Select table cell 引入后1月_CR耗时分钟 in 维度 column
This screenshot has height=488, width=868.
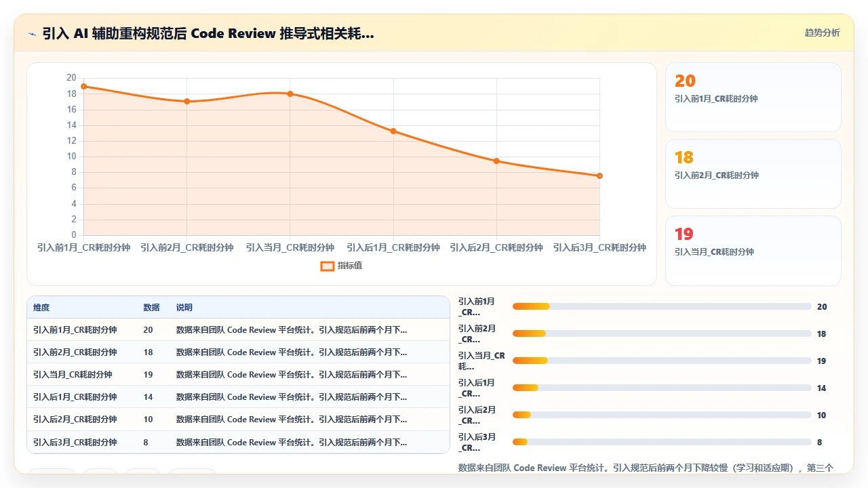point(75,397)
